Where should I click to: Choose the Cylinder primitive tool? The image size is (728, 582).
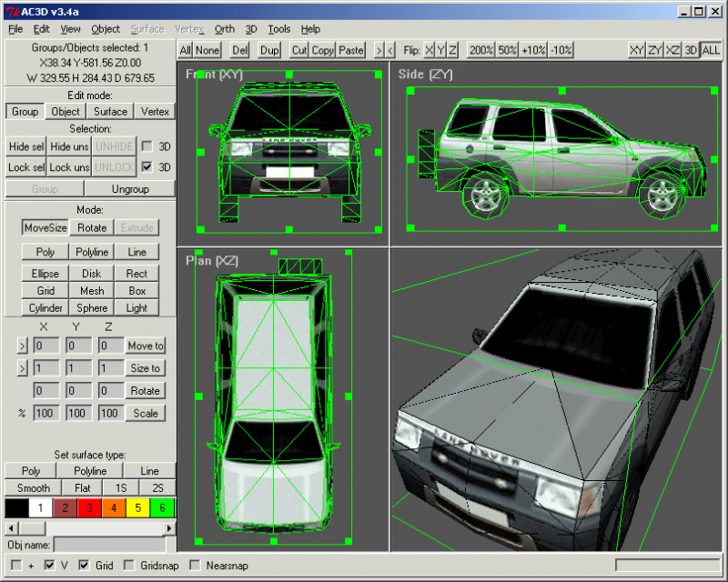pos(45,308)
